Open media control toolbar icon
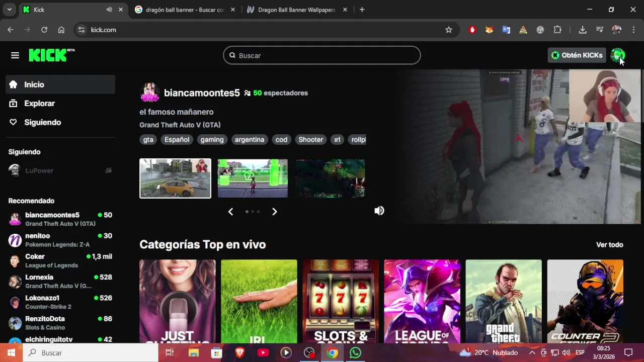Image resolution: width=644 pixels, height=362 pixels. pos(600,30)
